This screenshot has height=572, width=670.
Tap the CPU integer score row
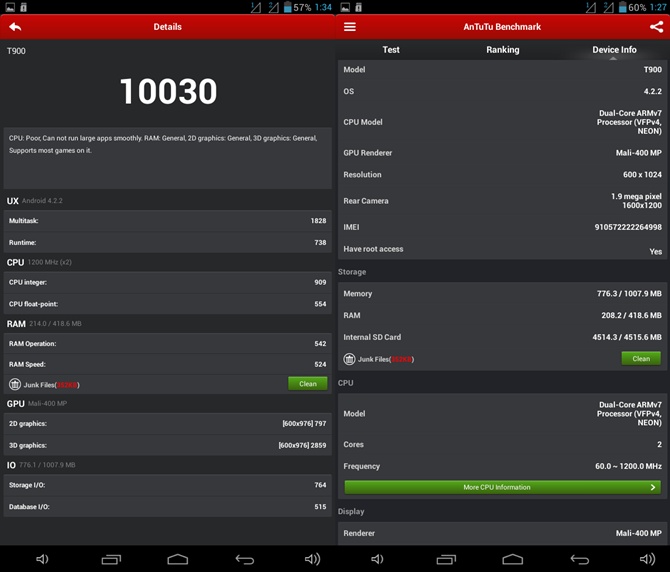[x=168, y=282]
